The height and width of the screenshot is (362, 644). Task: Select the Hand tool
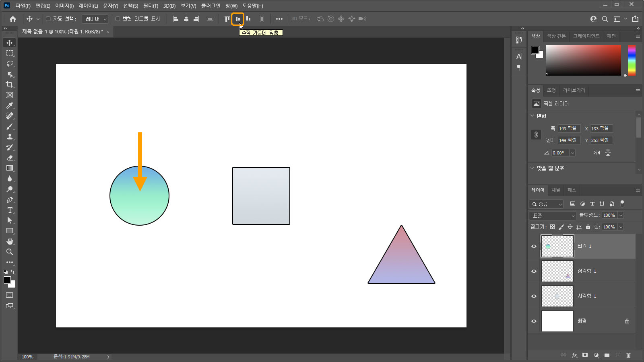click(x=10, y=241)
